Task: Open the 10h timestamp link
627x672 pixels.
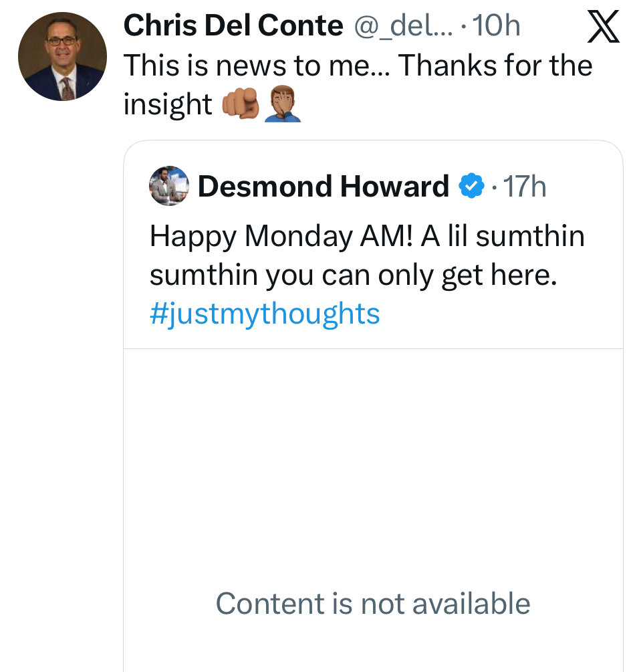Action: click(x=497, y=27)
